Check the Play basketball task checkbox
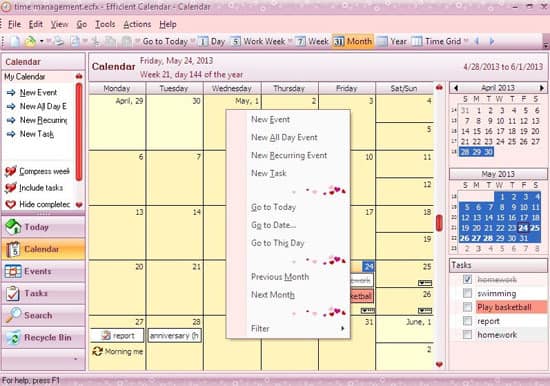 click(467, 307)
